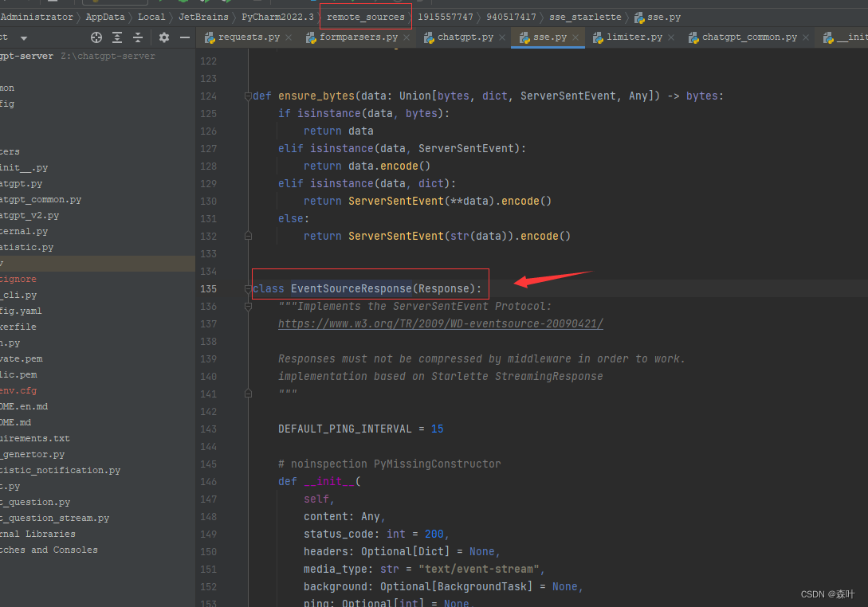Collapse All items in the Project tree

136,37
